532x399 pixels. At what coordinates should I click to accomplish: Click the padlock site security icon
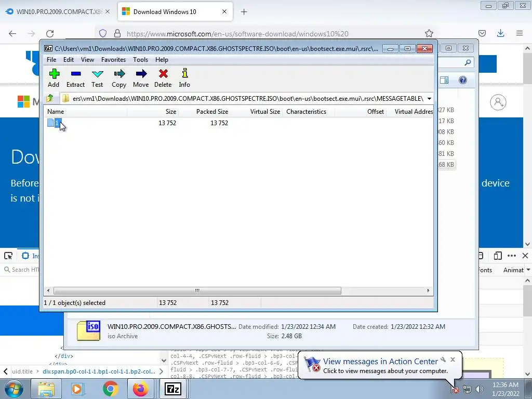pos(117,33)
